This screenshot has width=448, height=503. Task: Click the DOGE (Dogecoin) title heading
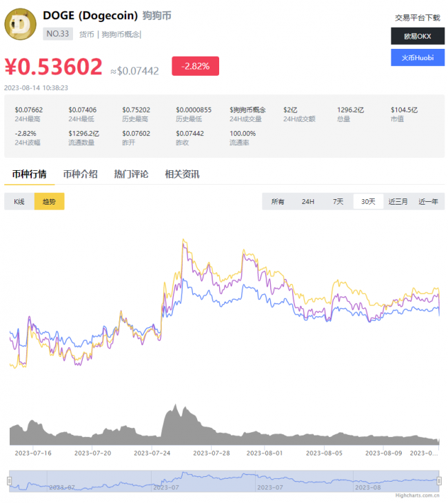[x=90, y=15]
